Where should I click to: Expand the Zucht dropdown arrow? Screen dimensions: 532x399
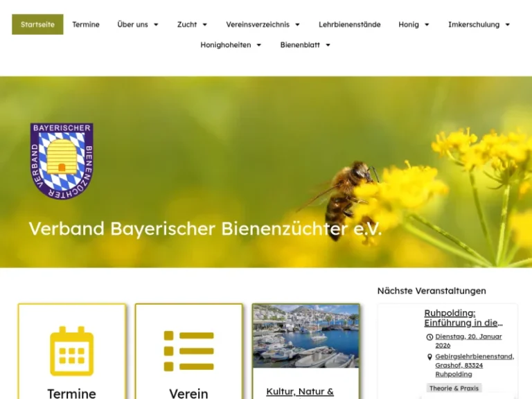(205, 24)
